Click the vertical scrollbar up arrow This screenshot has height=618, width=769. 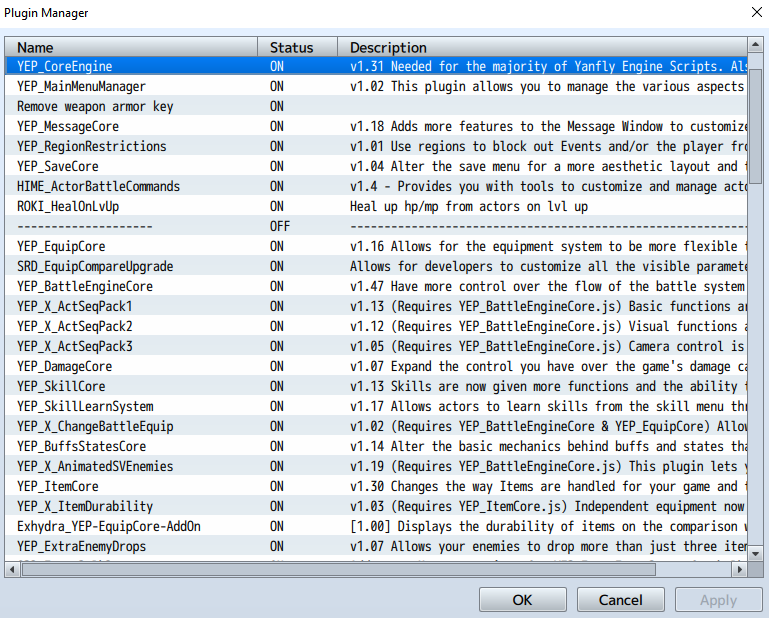[755, 45]
